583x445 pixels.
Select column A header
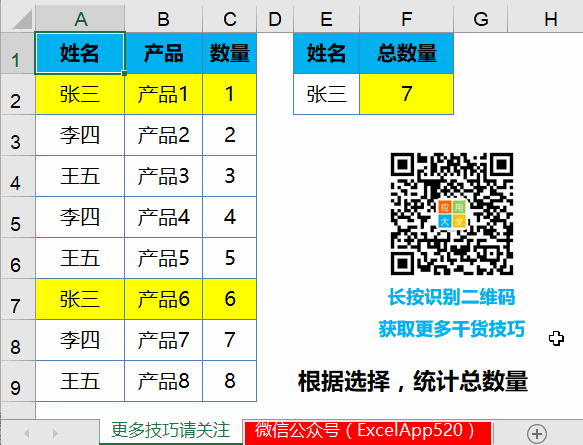(x=80, y=19)
